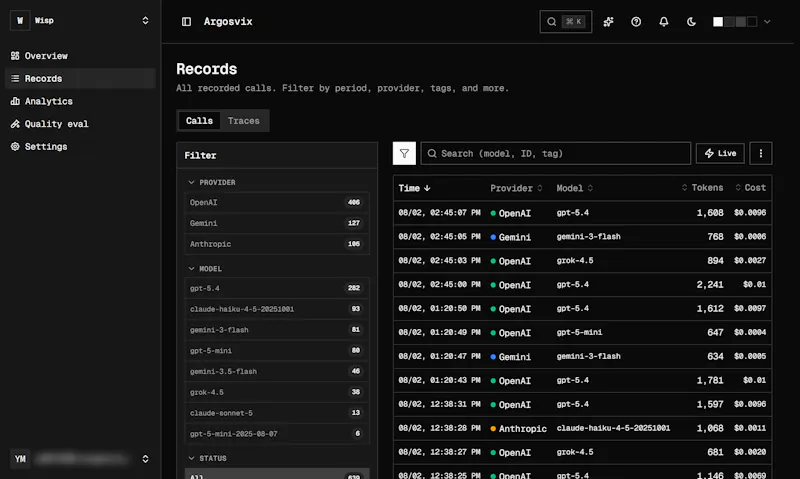
Task: Expand the theme chevron in top bar
Action: tap(767, 21)
